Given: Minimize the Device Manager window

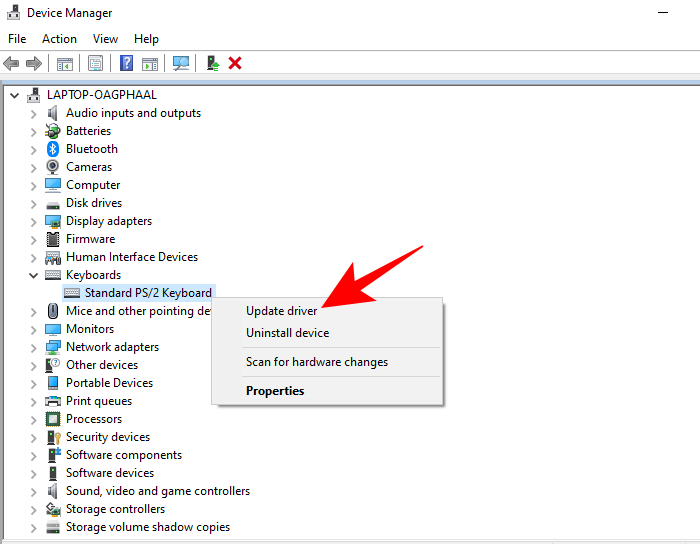Looking at the screenshot, I should pyautogui.click(x=663, y=12).
